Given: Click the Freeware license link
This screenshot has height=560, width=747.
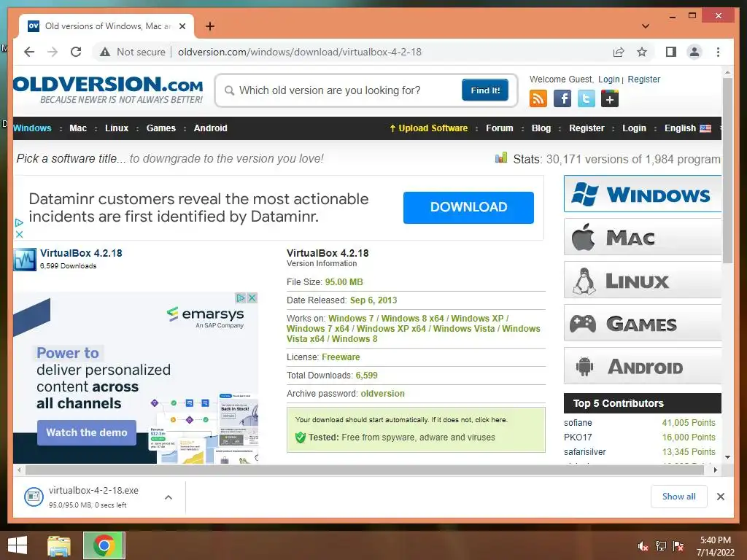Looking at the screenshot, I should pyautogui.click(x=341, y=357).
